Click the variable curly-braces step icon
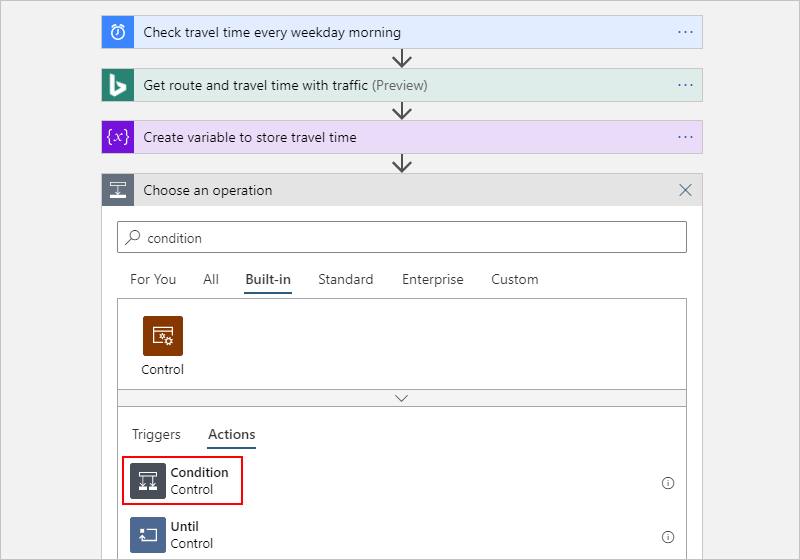This screenshot has width=800, height=560. [118, 137]
